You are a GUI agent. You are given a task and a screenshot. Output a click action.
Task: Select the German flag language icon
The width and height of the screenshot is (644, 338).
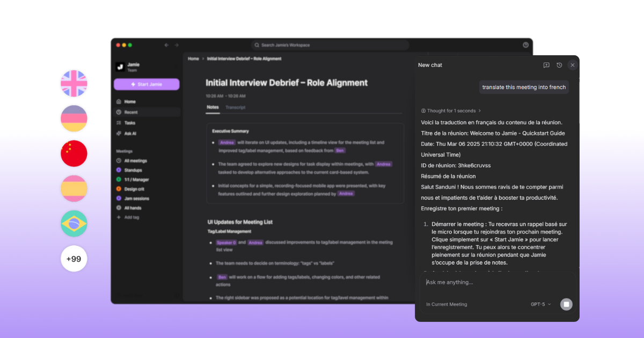click(x=74, y=119)
